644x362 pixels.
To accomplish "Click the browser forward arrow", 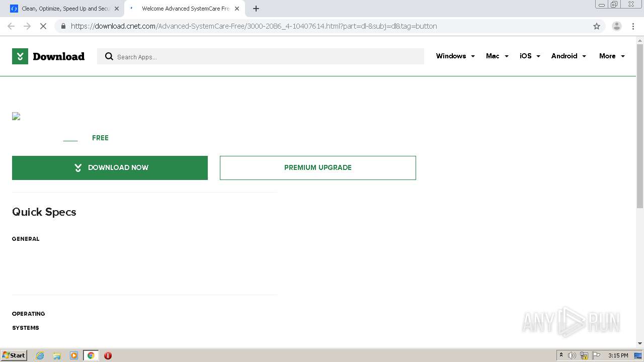I will point(27,26).
